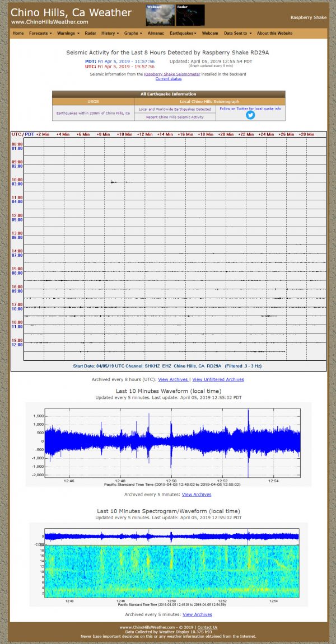Open the Current status link
Image resolution: width=336 pixels, height=644 pixels.
[169, 78]
